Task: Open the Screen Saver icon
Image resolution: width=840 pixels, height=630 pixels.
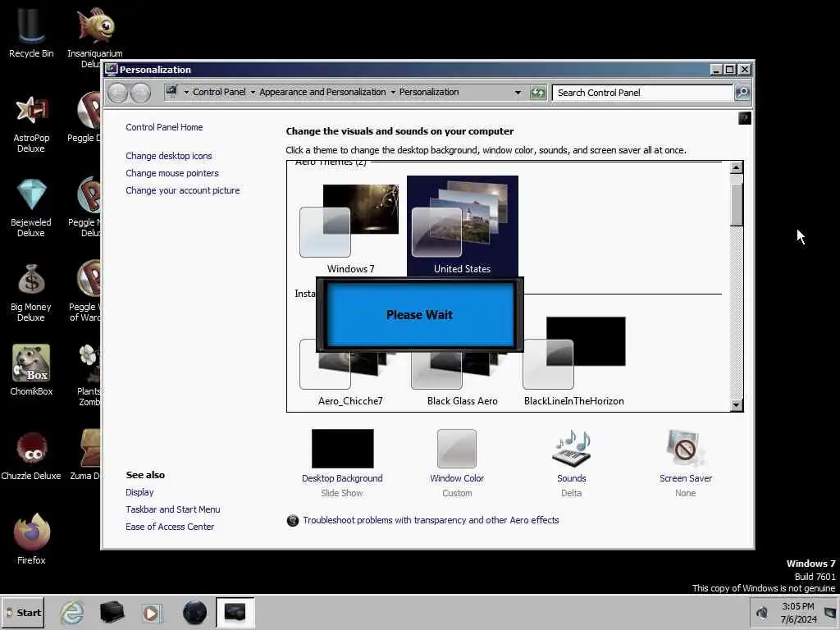Action: (x=685, y=449)
